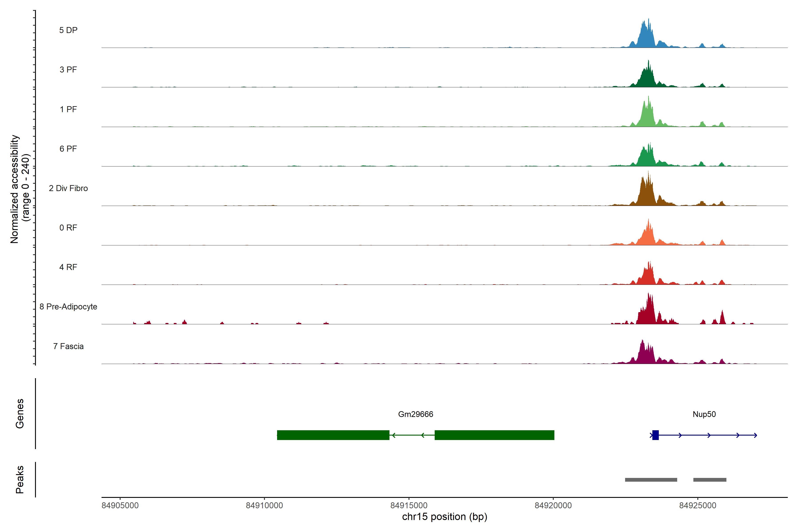Viewport: 798px width, 532px height.
Task: Click the 3 PF track label
Action: pyautogui.click(x=68, y=70)
